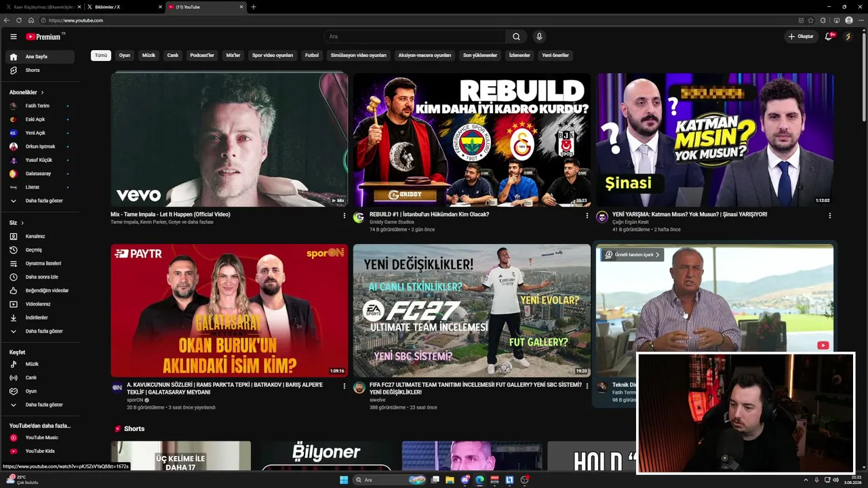Open Griddy Game Studios channel avatar

[x=359, y=218]
